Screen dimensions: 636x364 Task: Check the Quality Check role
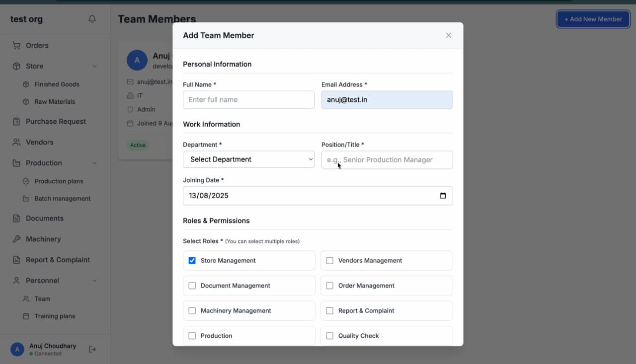(x=329, y=336)
